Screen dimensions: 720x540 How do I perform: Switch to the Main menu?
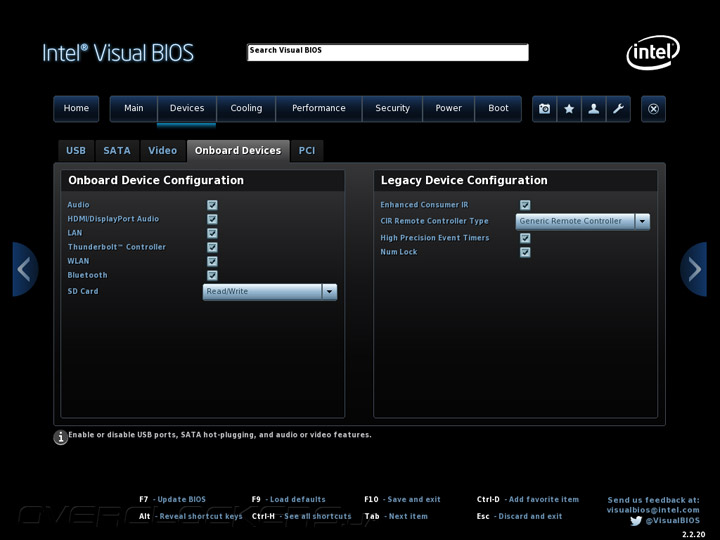pyautogui.click(x=134, y=108)
